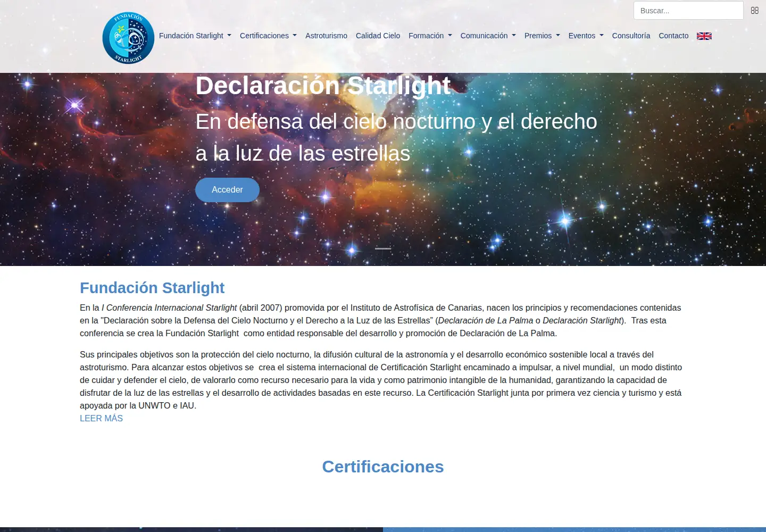Open the Calidad Cielo menu item
766x532 pixels.
point(378,36)
